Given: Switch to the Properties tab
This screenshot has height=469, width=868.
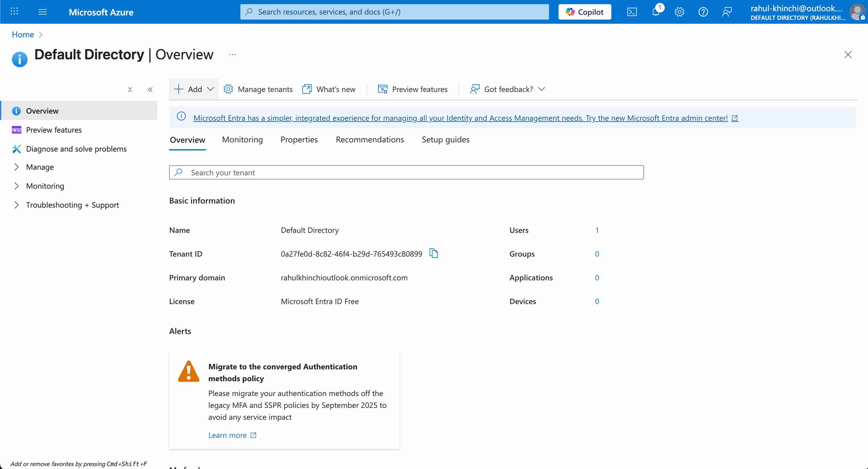Looking at the screenshot, I should coord(299,139).
